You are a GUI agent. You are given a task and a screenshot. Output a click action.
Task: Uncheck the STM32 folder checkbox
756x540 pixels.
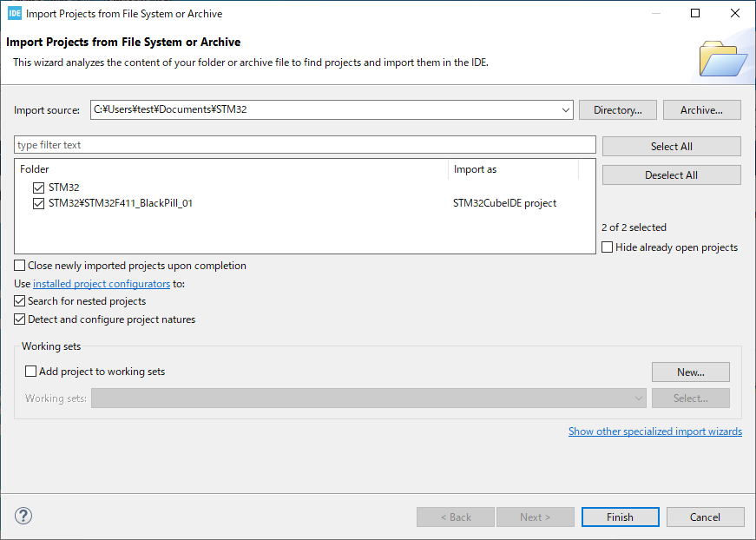[x=38, y=188]
